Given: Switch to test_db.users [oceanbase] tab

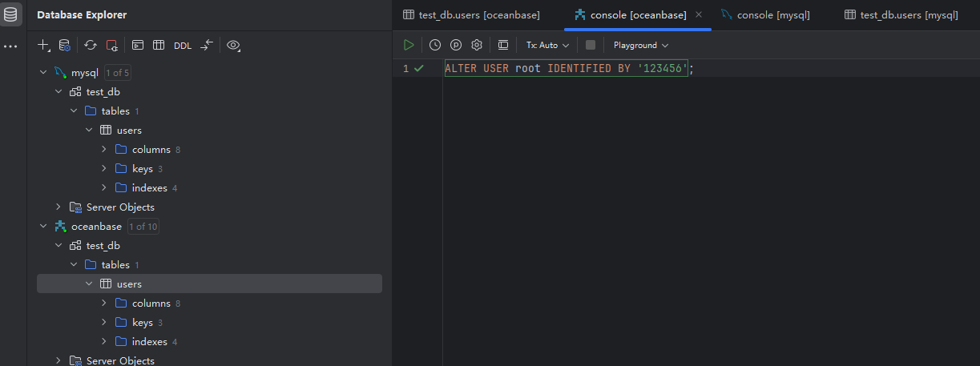Looking at the screenshot, I should 471,15.
